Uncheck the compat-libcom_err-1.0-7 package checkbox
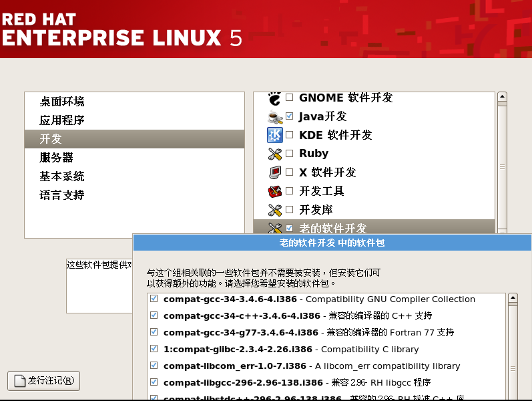The height and width of the screenshot is (401, 532). [x=154, y=366]
